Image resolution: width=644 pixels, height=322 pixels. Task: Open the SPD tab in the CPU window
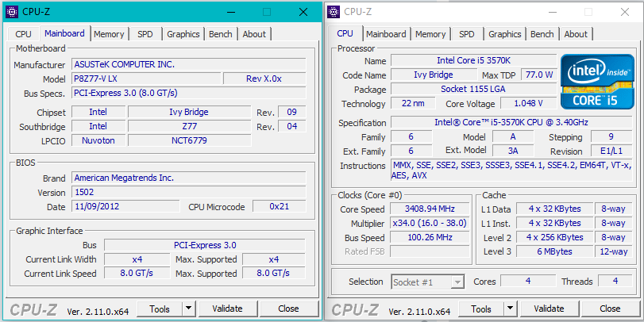pos(467,34)
